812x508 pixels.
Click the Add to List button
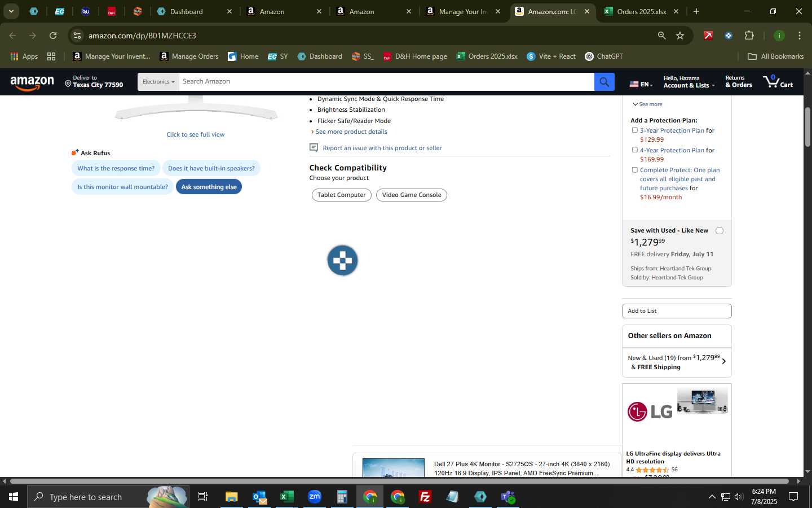tap(677, 311)
